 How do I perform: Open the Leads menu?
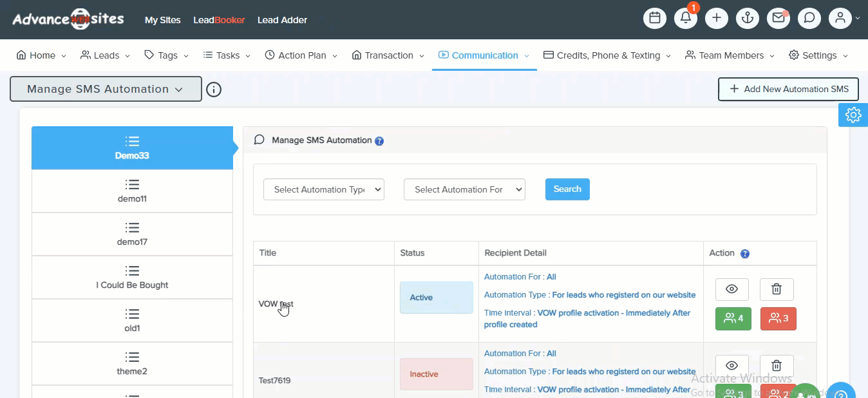(x=106, y=55)
